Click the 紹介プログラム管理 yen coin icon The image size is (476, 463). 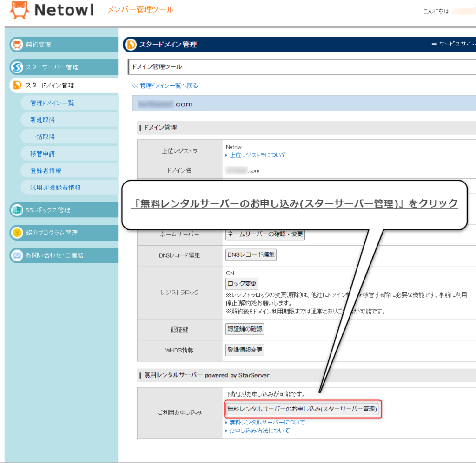coord(17,233)
